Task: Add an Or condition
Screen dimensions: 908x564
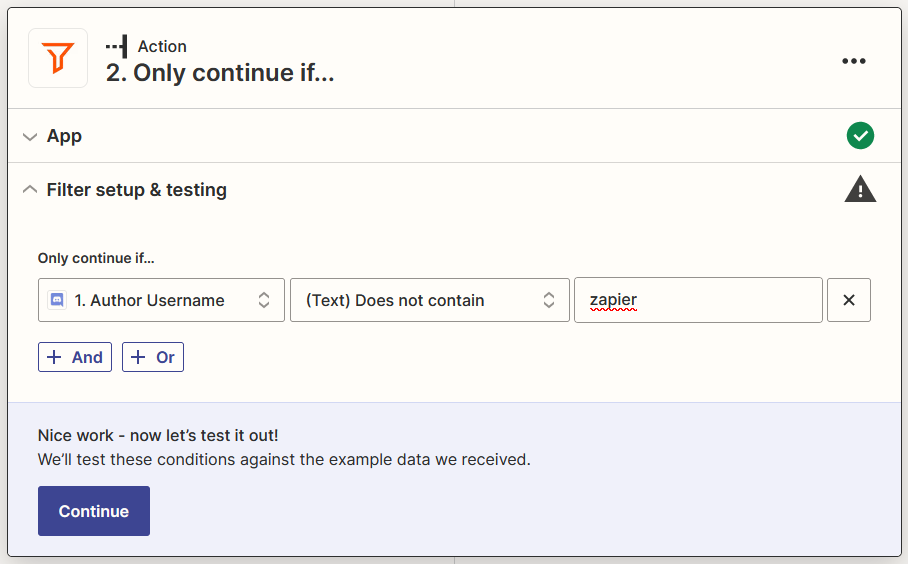Action: coord(153,357)
